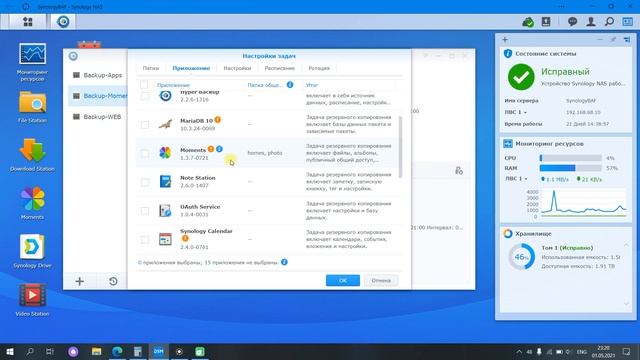Open the DSM search magnifier icon
This screenshot has width=640, height=360.
(609, 22)
